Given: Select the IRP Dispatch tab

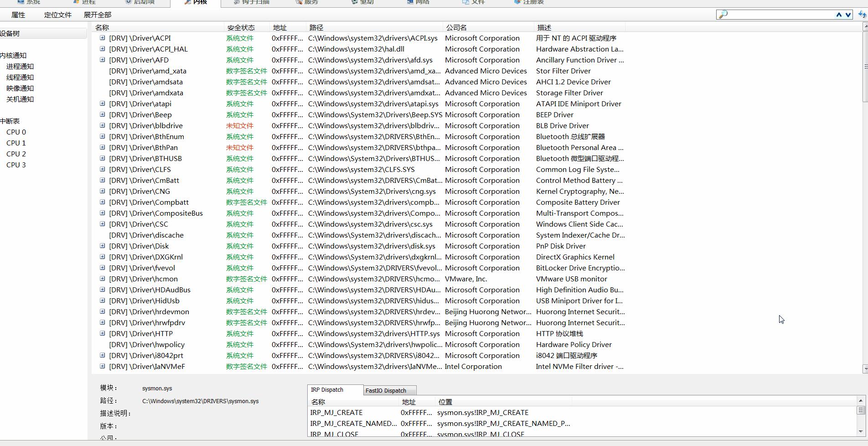Looking at the screenshot, I should [327, 390].
